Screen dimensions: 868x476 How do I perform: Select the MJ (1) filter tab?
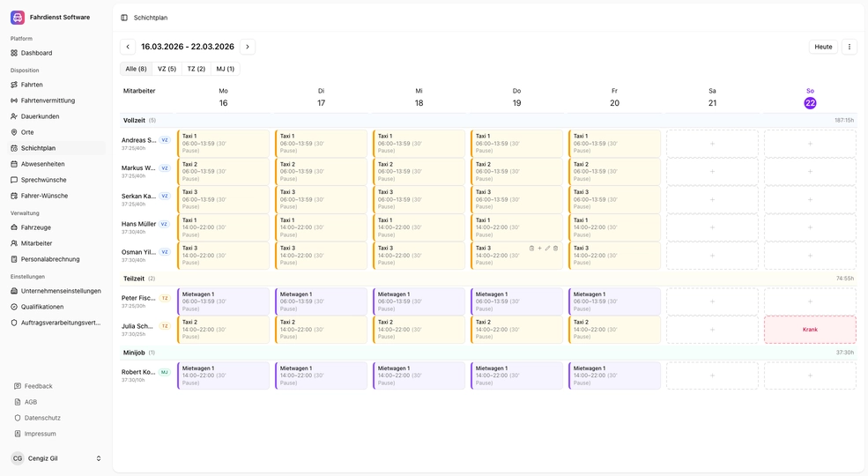click(226, 69)
